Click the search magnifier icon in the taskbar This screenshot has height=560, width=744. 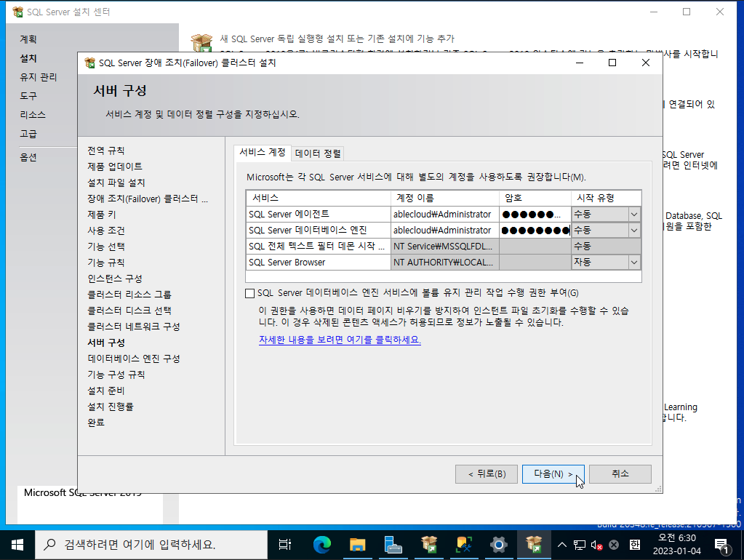pyautogui.click(x=49, y=545)
